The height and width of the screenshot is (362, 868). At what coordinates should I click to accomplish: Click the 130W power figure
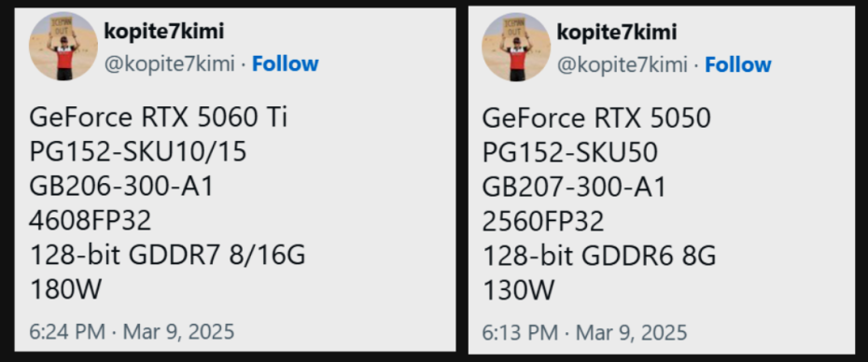[518, 290]
